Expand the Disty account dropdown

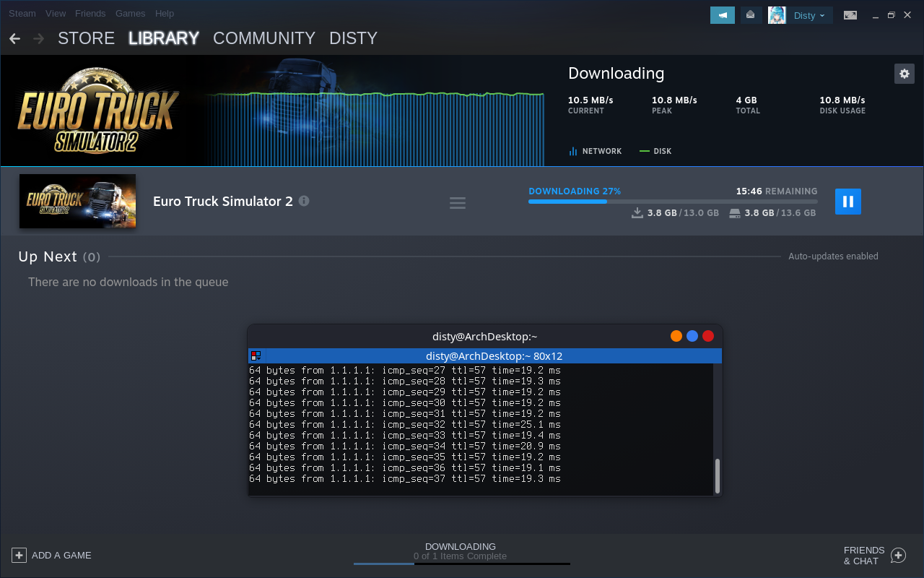click(x=809, y=15)
